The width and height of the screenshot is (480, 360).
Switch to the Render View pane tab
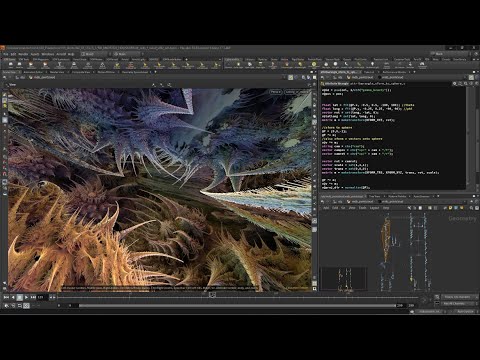(57, 72)
